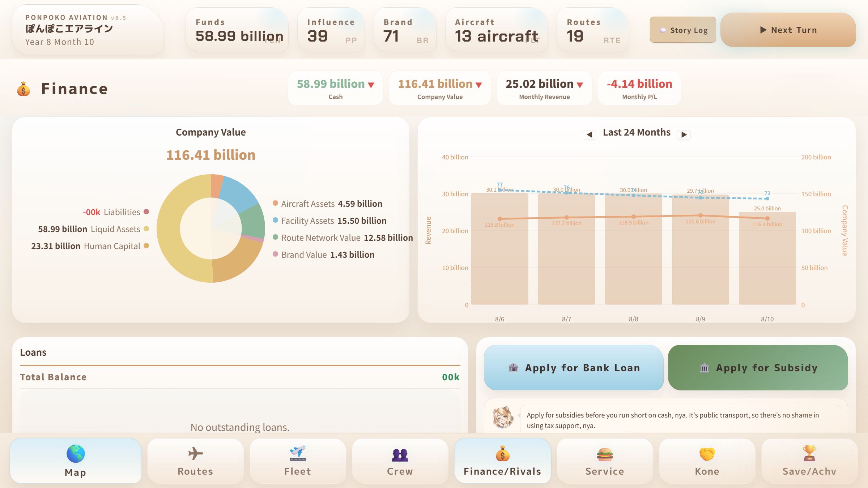Click the Aircraft 13 aircraft card

[497, 30]
